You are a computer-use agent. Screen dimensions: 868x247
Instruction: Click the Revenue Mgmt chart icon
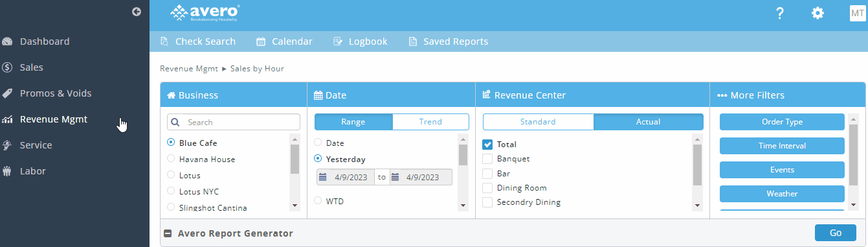point(8,119)
